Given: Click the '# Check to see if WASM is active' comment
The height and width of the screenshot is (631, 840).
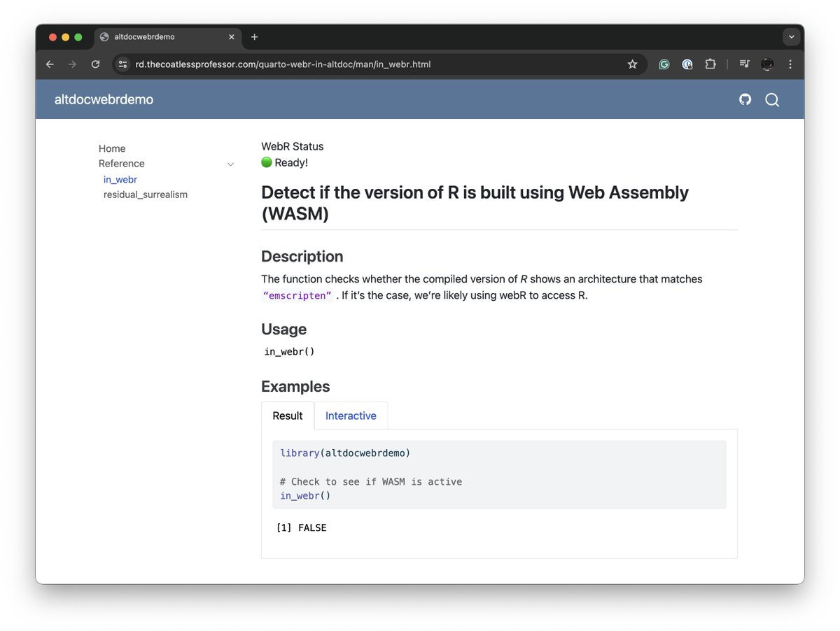Looking at the screenshot, I should point(371,481).
